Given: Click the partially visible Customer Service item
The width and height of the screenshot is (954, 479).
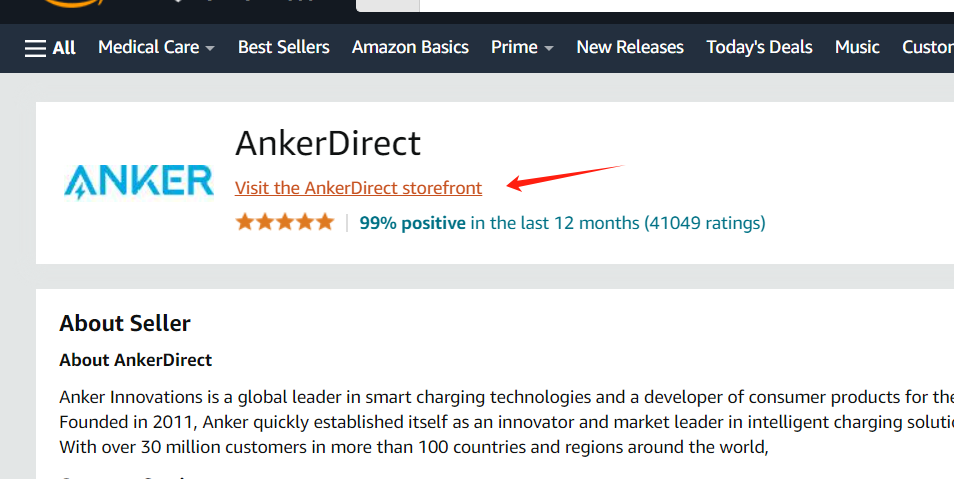Looking at the screenshot, I should pyautogui.click(x=928, y=47).
